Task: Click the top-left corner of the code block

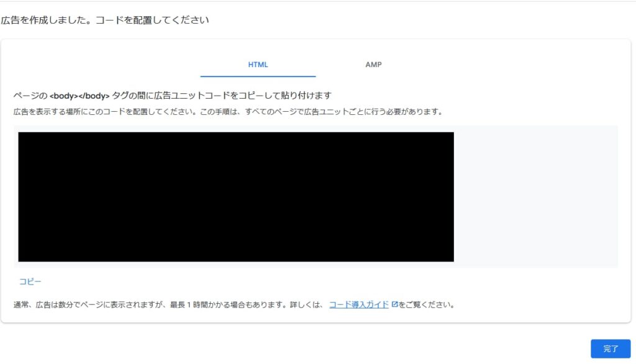Action: pyautogui.click(x=20, y=134)
